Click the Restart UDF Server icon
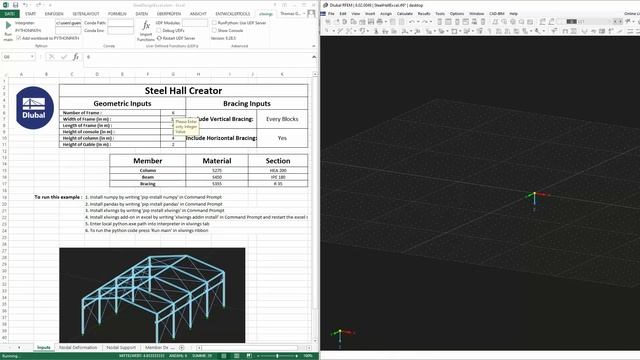Image resolution: width=640 pixels, height=360 pixels. pyautogui.click(x=159, y=38)
